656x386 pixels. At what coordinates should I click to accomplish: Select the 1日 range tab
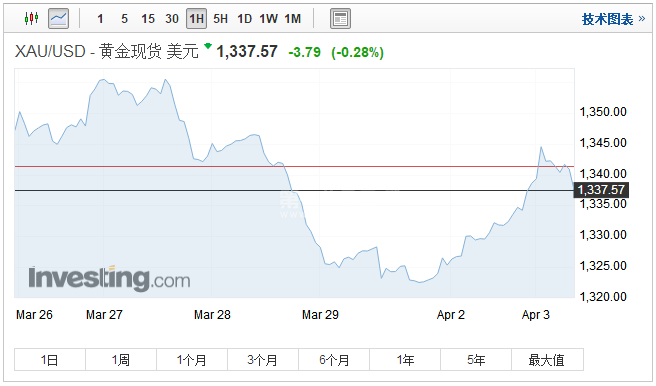point(50,360)
